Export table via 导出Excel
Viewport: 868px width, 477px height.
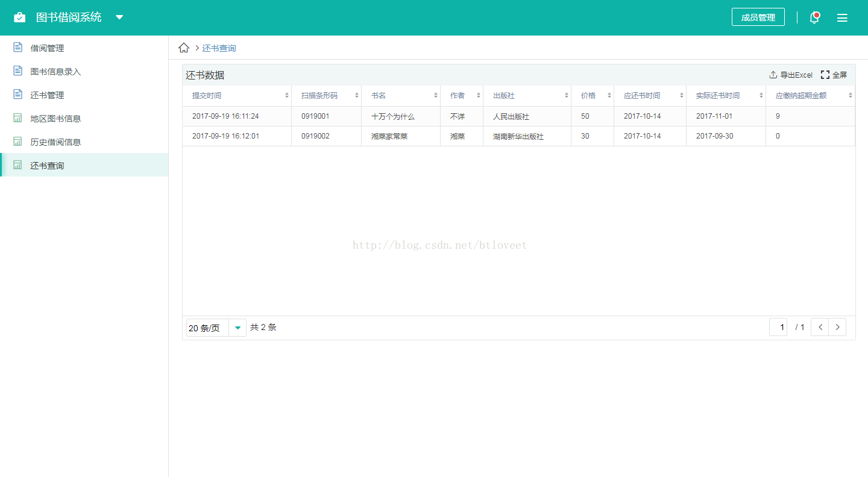tap(796, 75)
